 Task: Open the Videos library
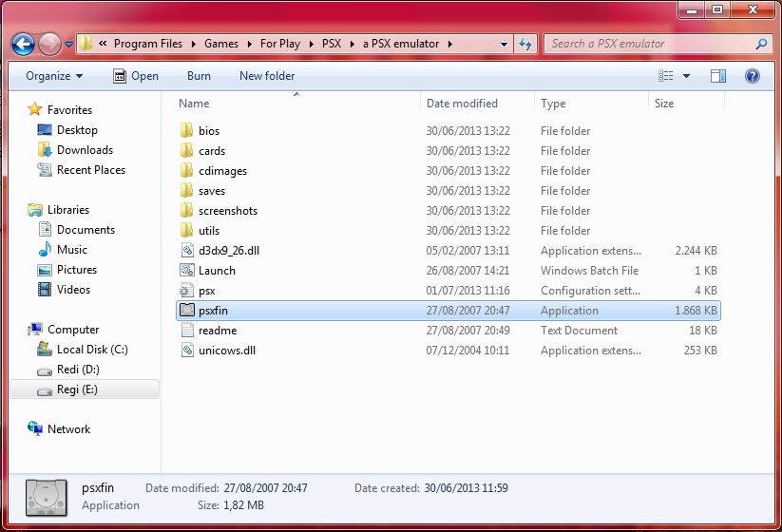click(x=73, y=289)
